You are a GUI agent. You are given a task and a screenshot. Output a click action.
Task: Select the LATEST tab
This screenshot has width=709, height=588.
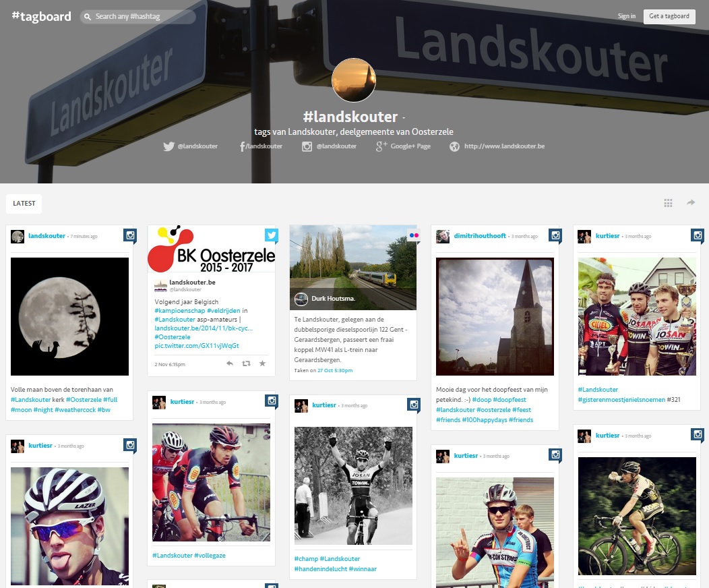[x=24, y=204]
